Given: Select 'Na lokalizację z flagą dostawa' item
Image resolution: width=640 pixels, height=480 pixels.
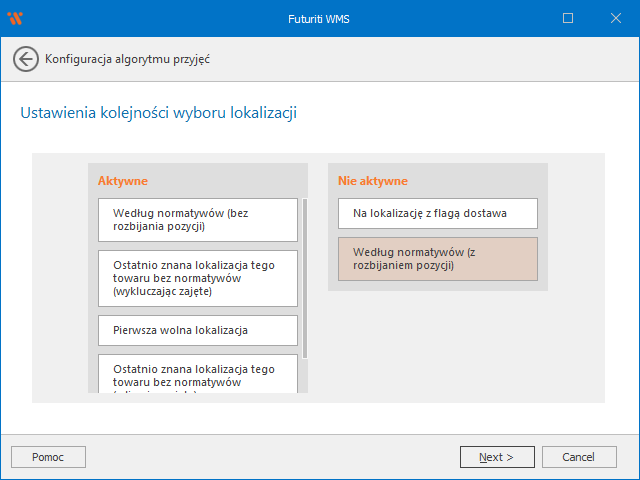Looking at the screenshot, I should click(438, 213).
